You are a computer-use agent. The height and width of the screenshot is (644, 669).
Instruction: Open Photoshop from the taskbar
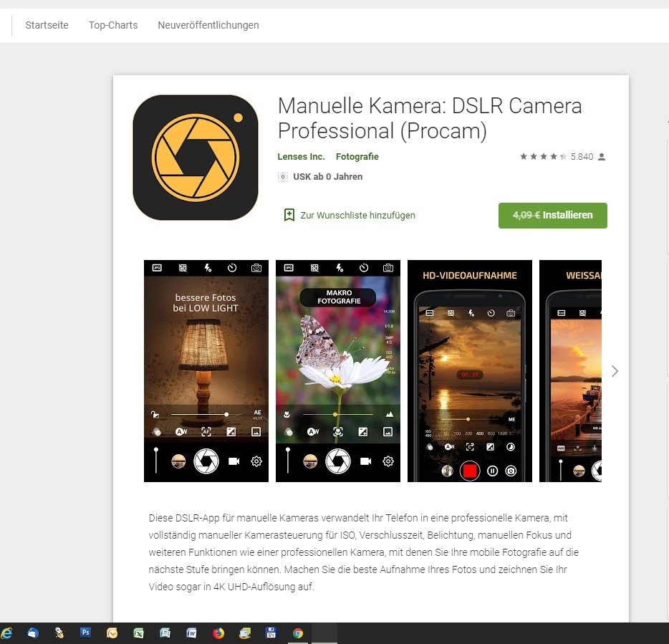click(x=86, y=633)
